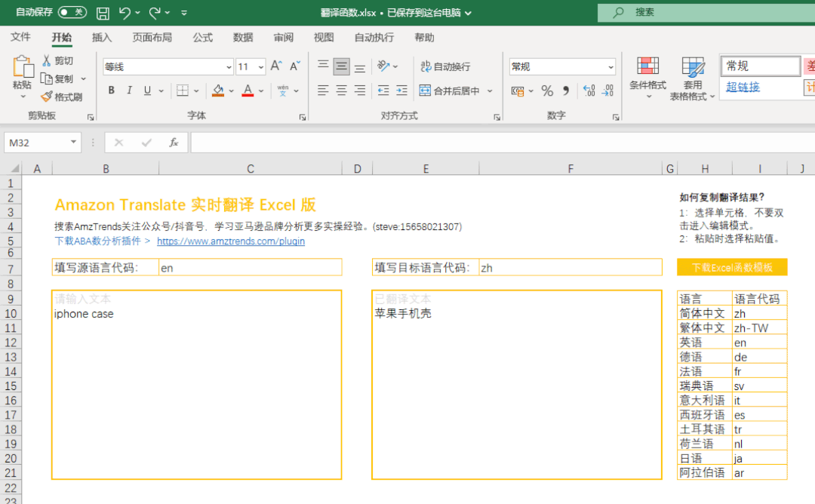Apply cell borders icon
Image resolution: width=815 pixels, height=504 pixels.
183,91
